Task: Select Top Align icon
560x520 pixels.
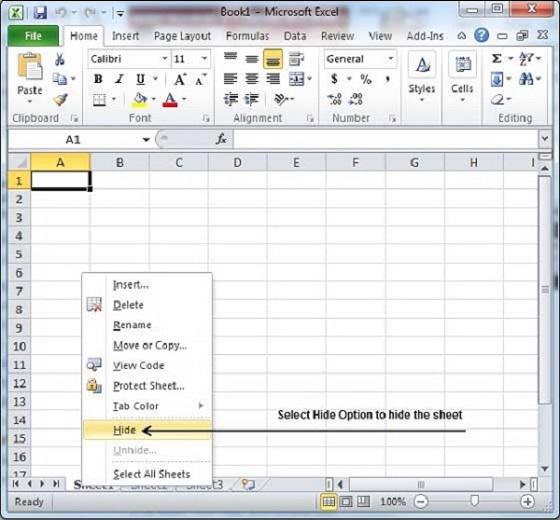Action: point(231,58)
